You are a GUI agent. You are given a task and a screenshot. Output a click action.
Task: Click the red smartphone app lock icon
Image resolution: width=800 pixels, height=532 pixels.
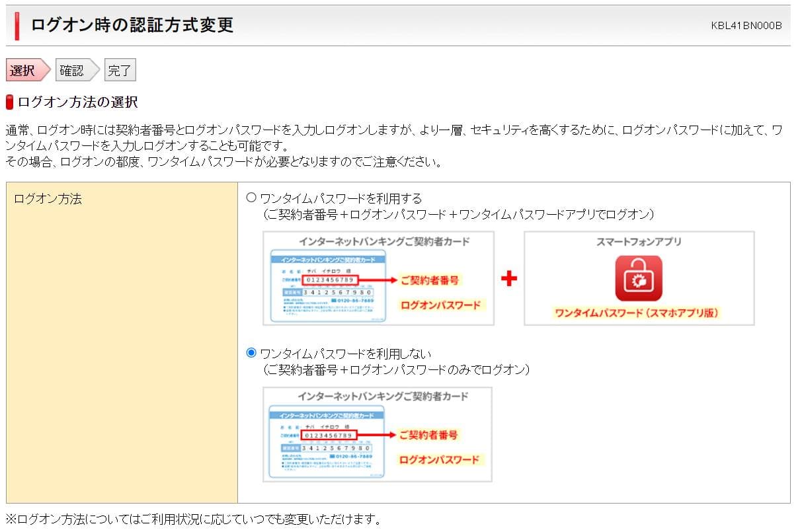click(639, 278)
